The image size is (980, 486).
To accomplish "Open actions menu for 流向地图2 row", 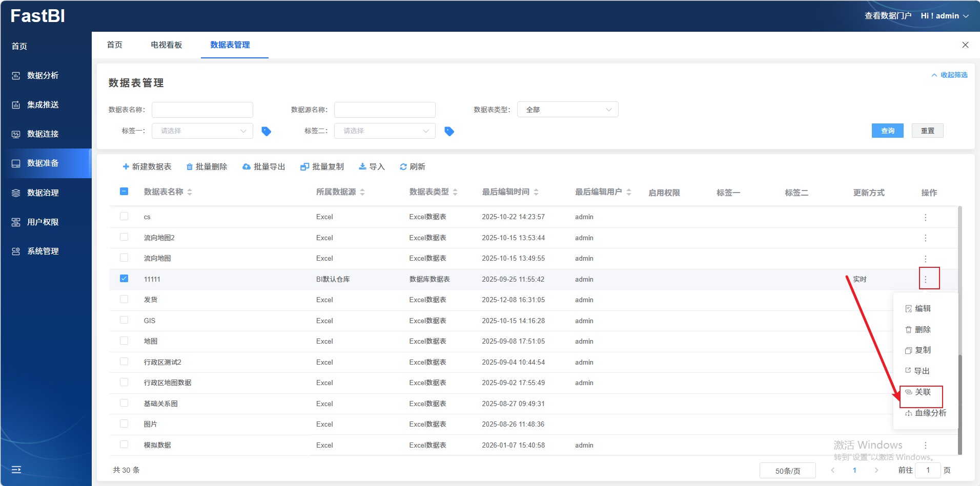I will click(x=926, y=238).
